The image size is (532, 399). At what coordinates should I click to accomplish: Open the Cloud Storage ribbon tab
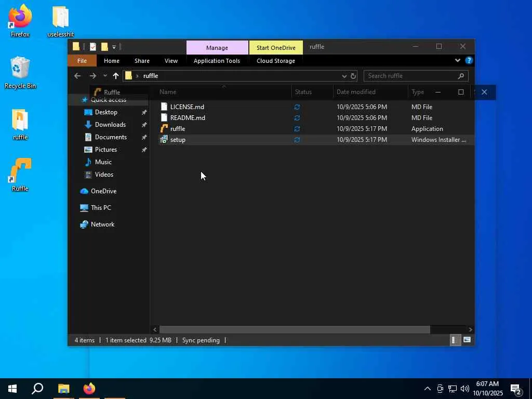pyautogui.click(x=276, y=61)
